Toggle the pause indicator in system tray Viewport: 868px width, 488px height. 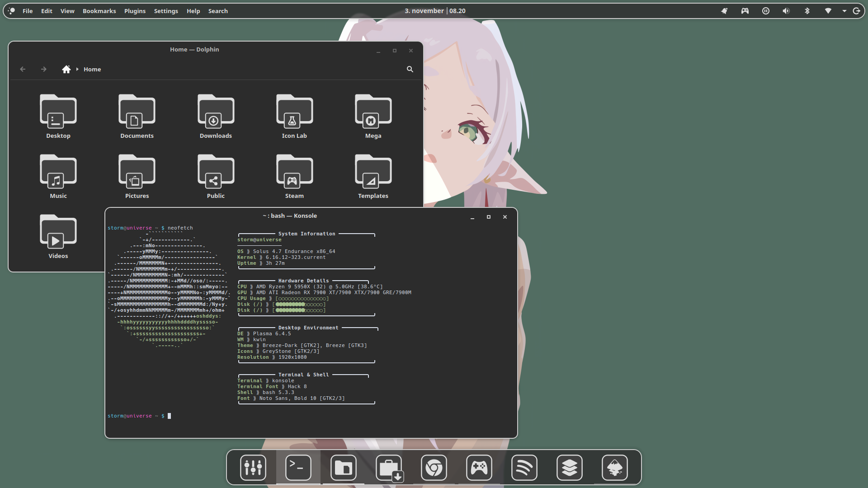tap(765, 11)
